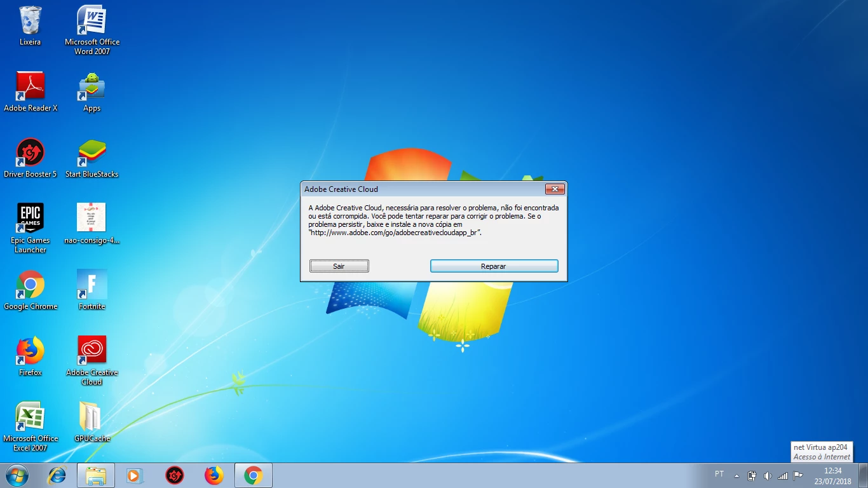Screen dimensions: 868x488
Task: Open Internet Explorer from the taskbar
Action: pos(57,475)
